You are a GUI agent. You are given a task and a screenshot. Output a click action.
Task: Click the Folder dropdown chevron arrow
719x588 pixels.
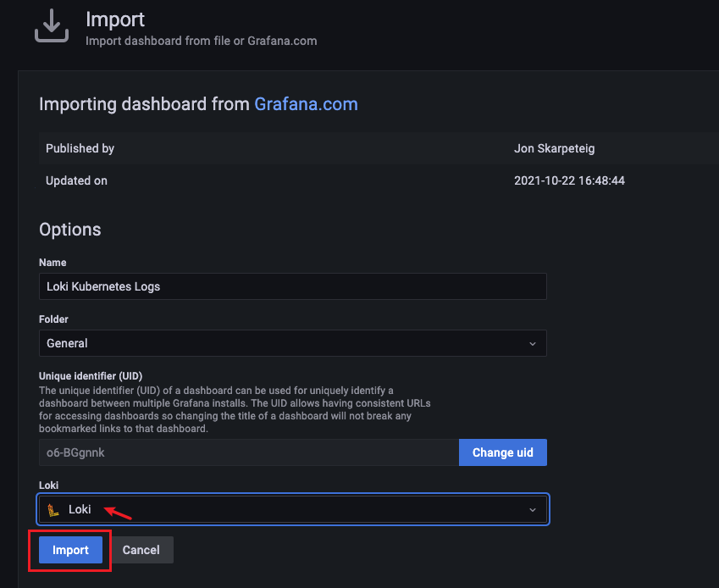pyautogui.click(x=533, y=343)
